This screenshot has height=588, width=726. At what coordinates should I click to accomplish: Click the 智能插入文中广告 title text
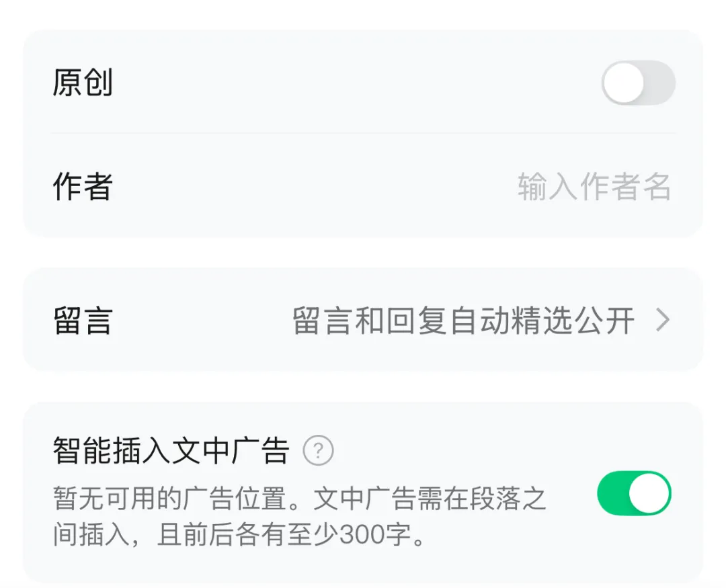click(x=171, y=450)
